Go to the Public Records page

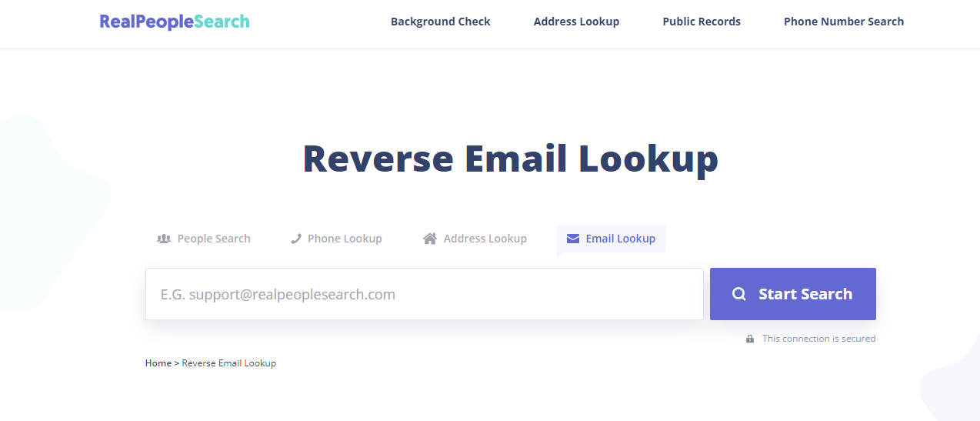(x=702, y=22)
